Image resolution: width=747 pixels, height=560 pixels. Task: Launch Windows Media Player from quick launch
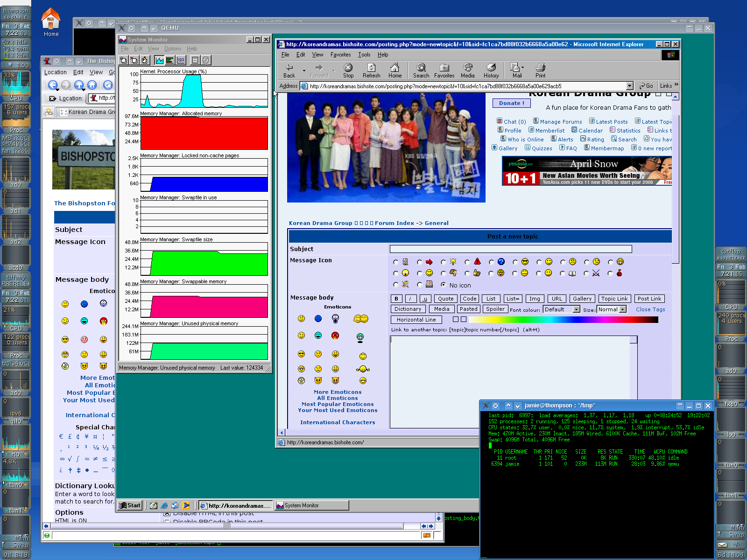[x=186, y=505]
